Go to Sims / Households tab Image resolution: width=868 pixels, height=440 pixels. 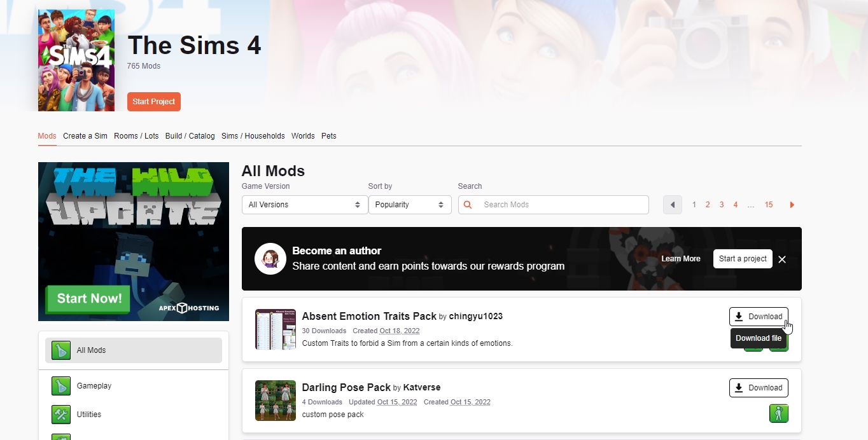tap(253, 136)
